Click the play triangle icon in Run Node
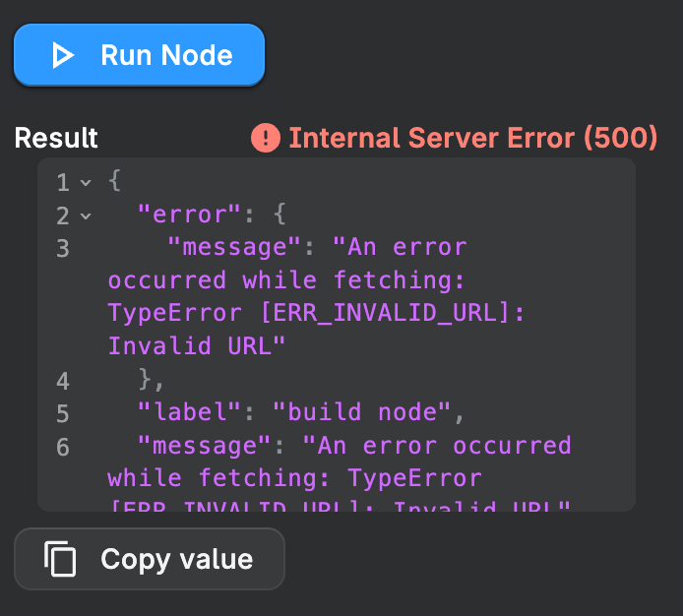 click(x=64, y=55)
